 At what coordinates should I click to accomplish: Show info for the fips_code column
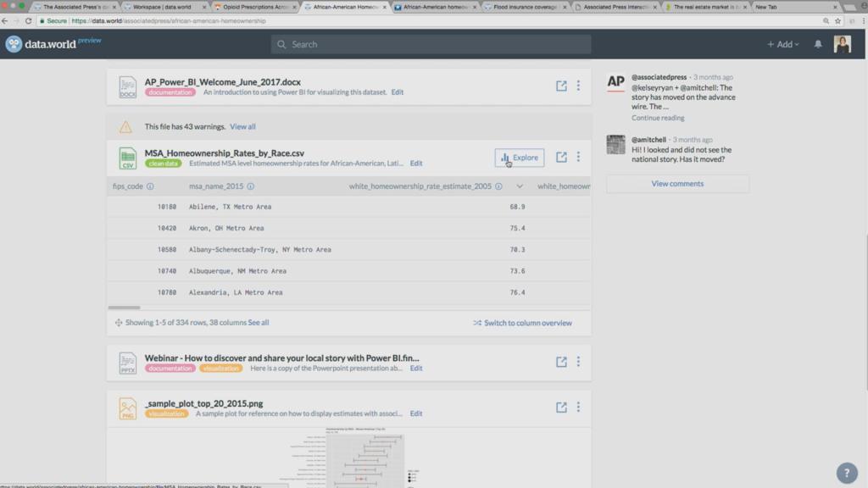pos(150,186)
